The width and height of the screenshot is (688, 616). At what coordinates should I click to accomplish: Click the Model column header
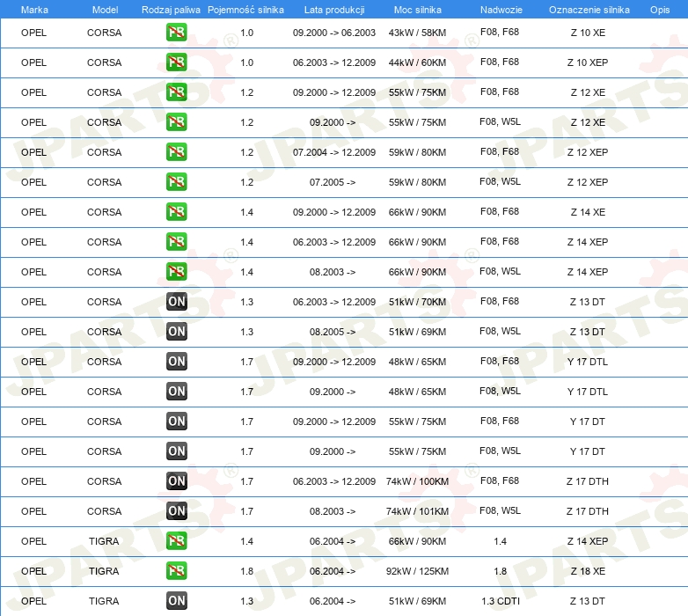(105, 10)
